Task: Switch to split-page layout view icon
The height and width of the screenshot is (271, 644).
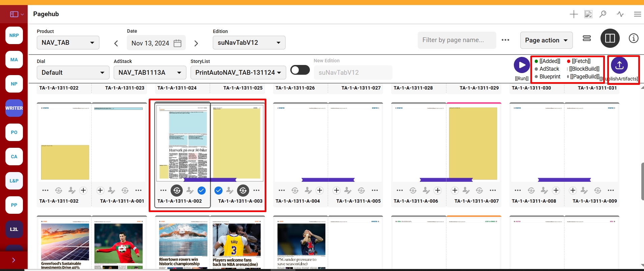Action: click(x=610, y=38)
